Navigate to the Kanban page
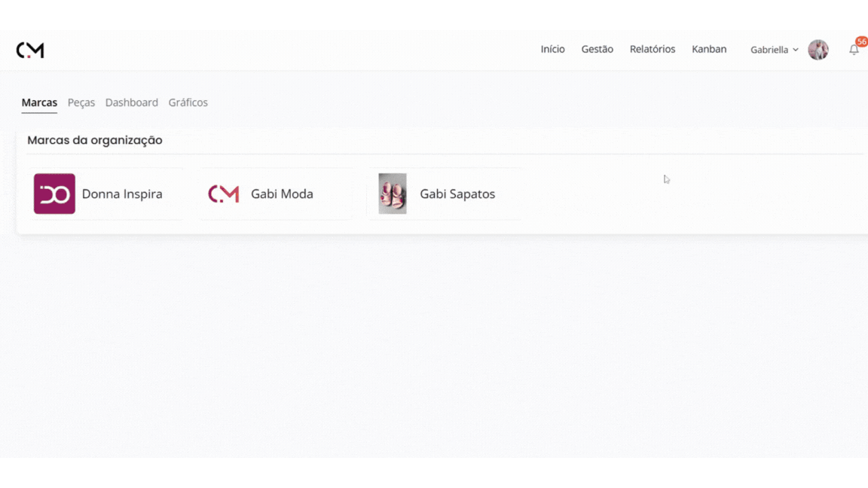868x488 pixels. coord(709,49)
